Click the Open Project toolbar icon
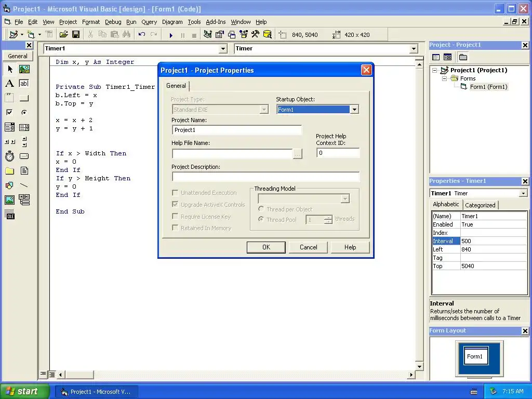The width and height of the screenshot is (532, 399). tap(63, 34)
